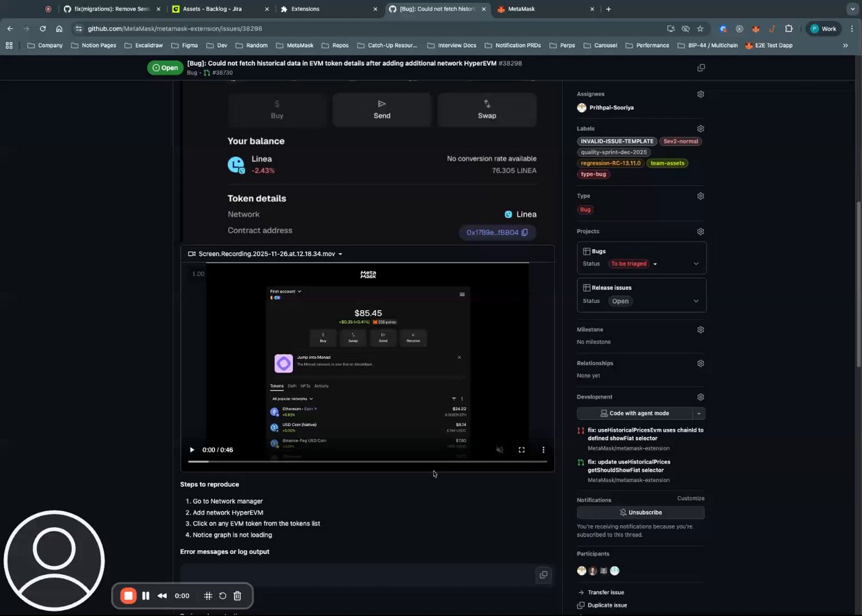Click the camera avatar bubble
The width and height of the screenshot is (862, 616).
pos(54,561)
